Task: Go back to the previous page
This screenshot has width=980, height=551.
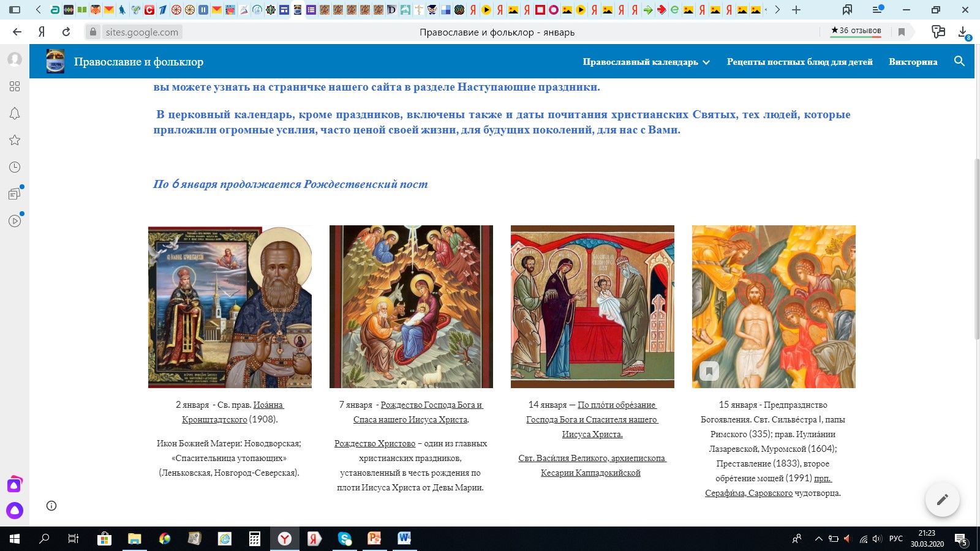Action: coord(17,32)
